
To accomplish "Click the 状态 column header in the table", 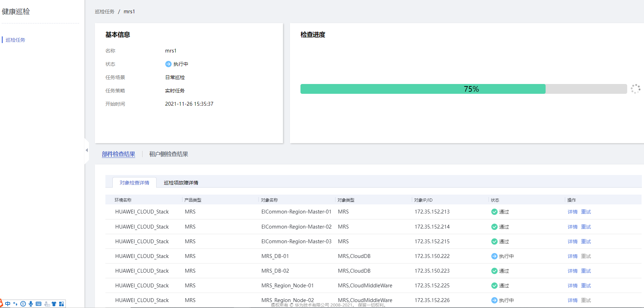I will (x=495, y=200).
